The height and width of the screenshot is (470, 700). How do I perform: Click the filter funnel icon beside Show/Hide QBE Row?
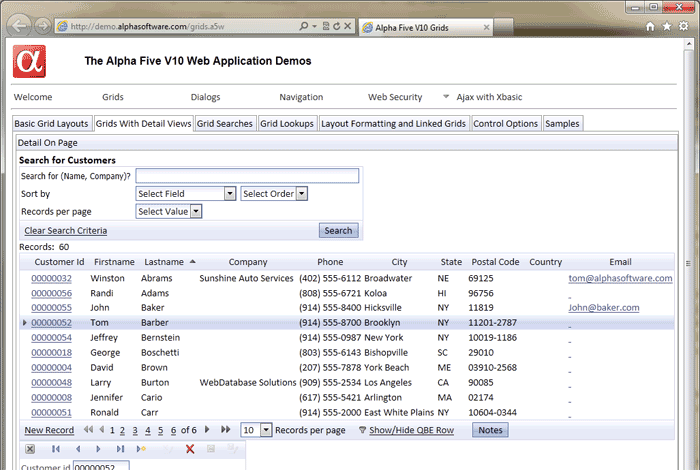click(x=362, y=430)
